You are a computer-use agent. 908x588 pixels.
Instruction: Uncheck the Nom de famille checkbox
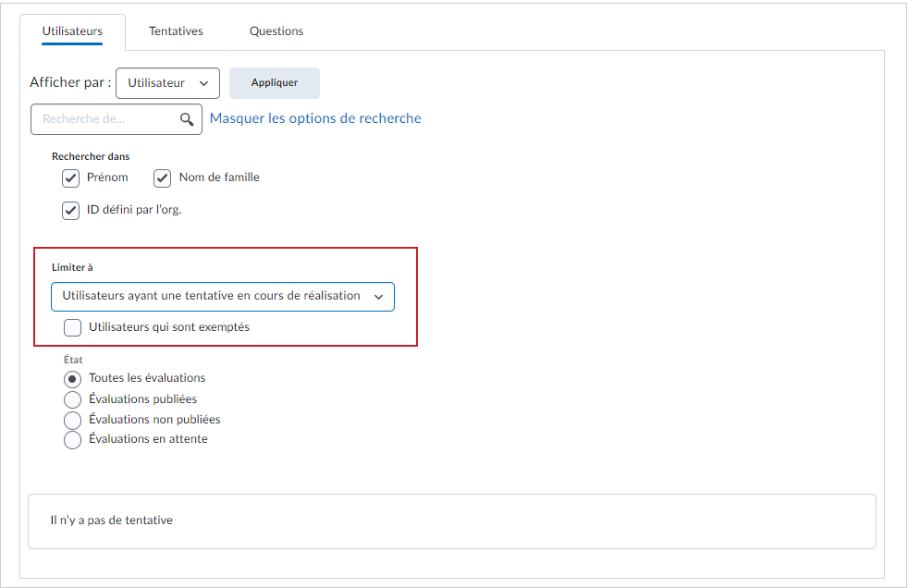(162, 178)
